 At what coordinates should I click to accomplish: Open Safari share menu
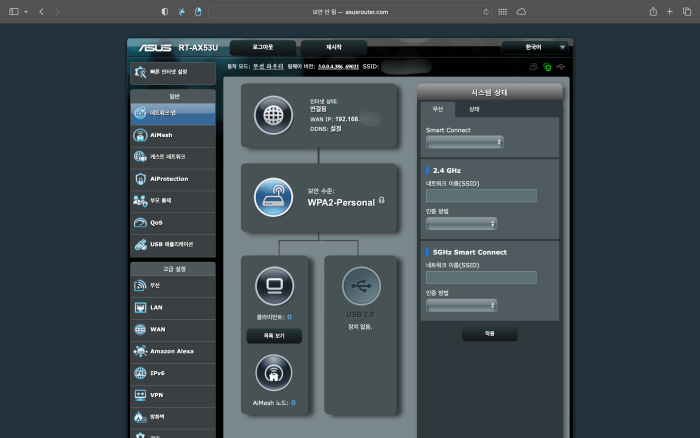point(653,12)
